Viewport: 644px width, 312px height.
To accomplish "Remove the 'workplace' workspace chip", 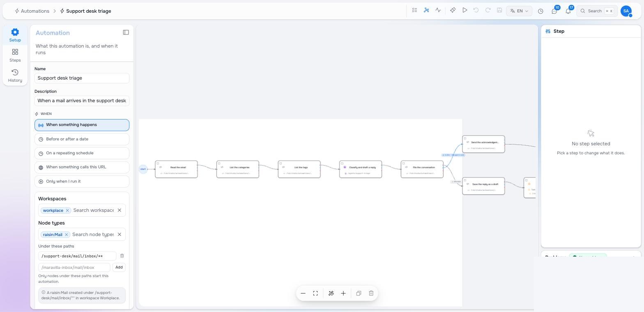I will (x=67, y=210).
